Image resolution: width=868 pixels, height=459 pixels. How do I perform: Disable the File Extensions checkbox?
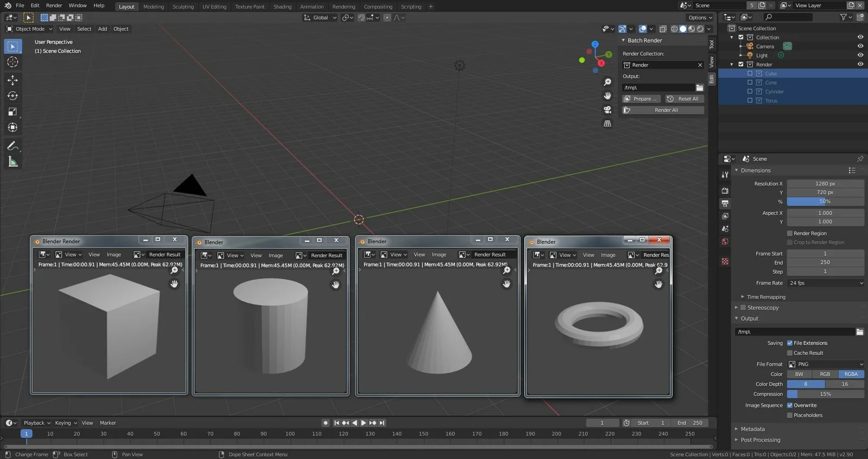coord(790,343)
